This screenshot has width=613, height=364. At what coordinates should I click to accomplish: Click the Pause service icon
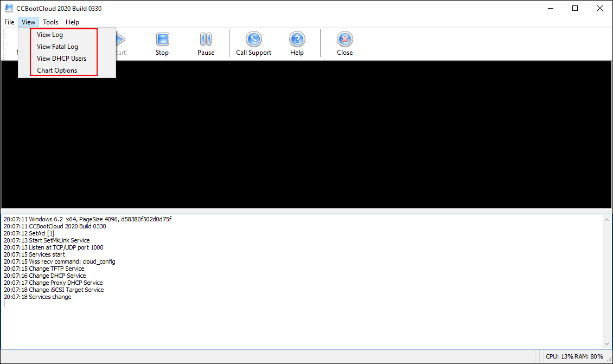pyautogui.click(x=206, y=43)
